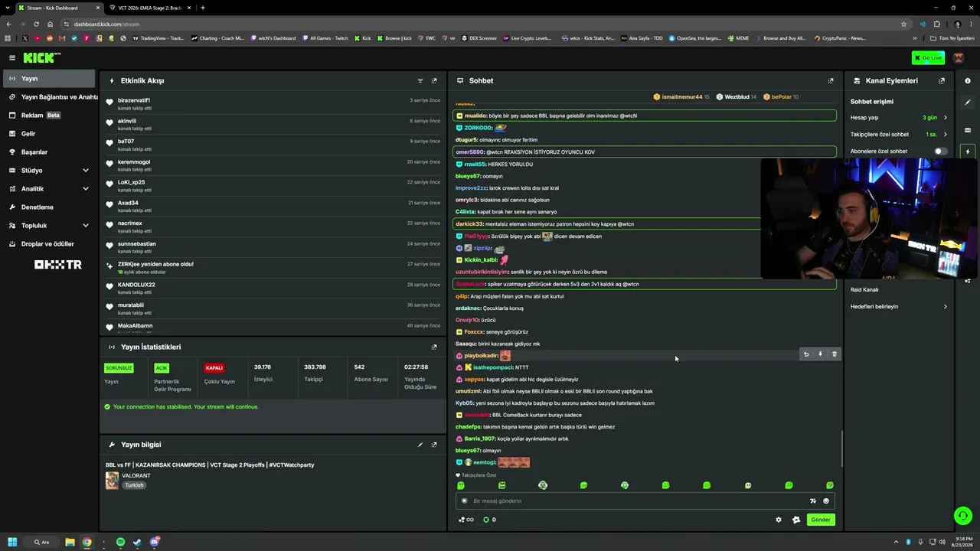Click the streamer webcam thumbnail
980x551 pixels.
pyautogui.click(x=870, y=218)
